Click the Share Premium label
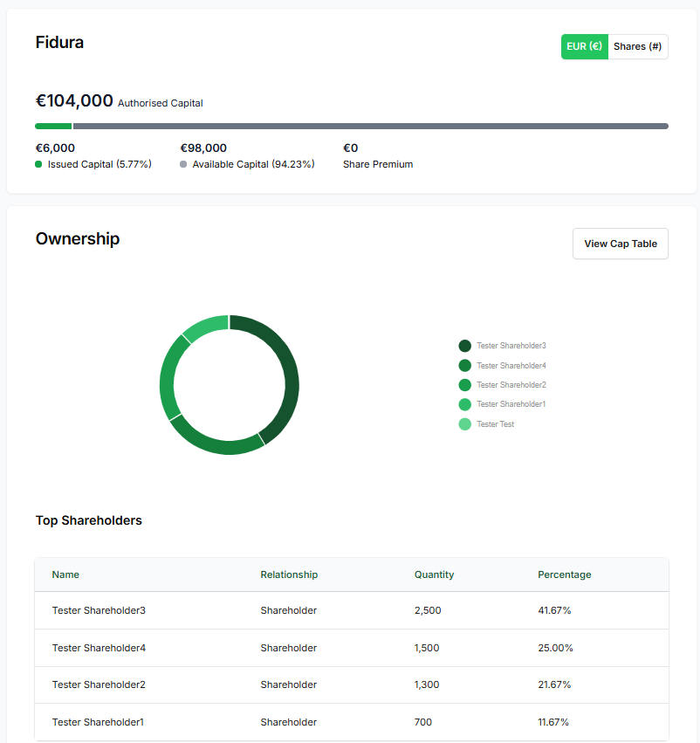Viewport: 700px width, 743px height. [378, 164]
